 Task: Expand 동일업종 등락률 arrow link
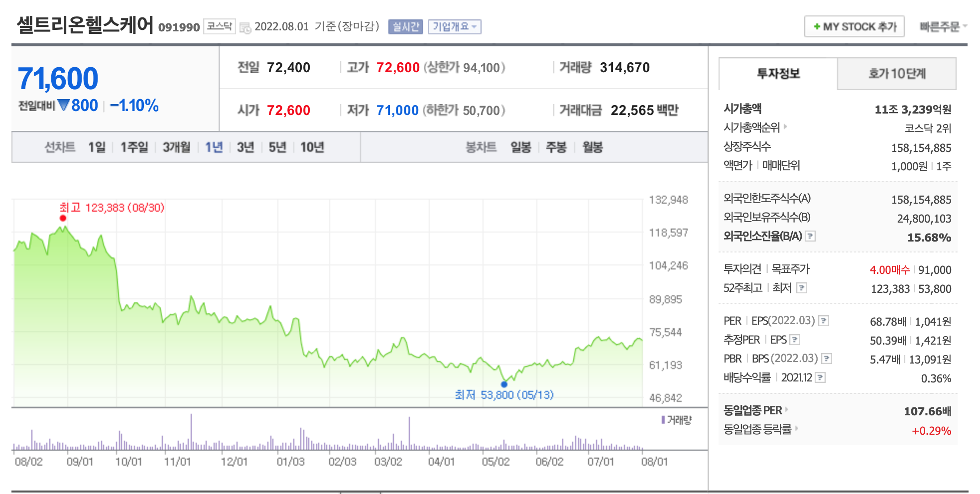(x=796, y=428)
